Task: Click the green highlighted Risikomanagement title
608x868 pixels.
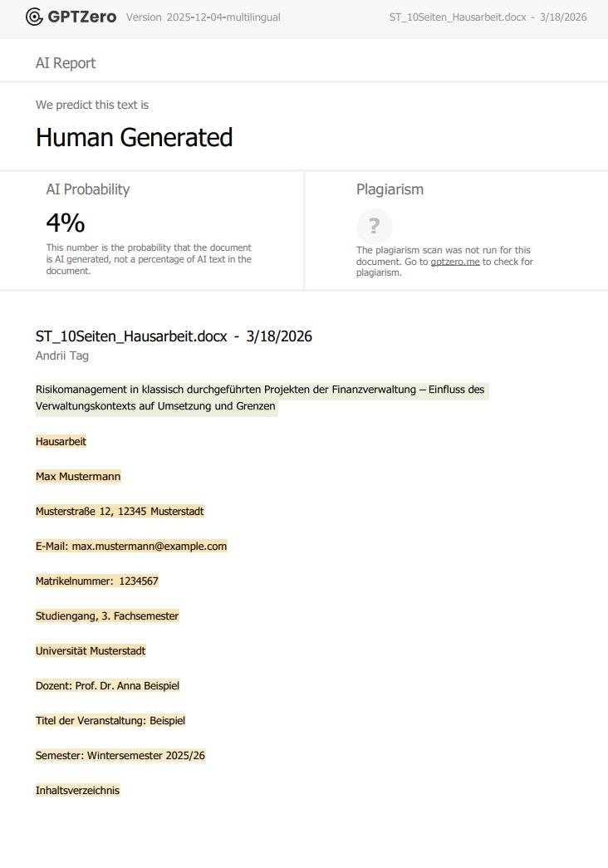Action: click(x=262, y=398)
